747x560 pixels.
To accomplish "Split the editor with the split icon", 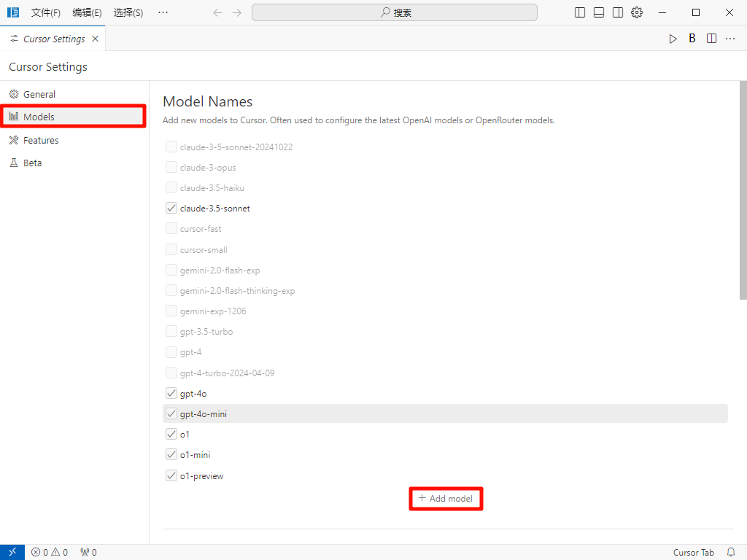I will click(x=711, y=39).
